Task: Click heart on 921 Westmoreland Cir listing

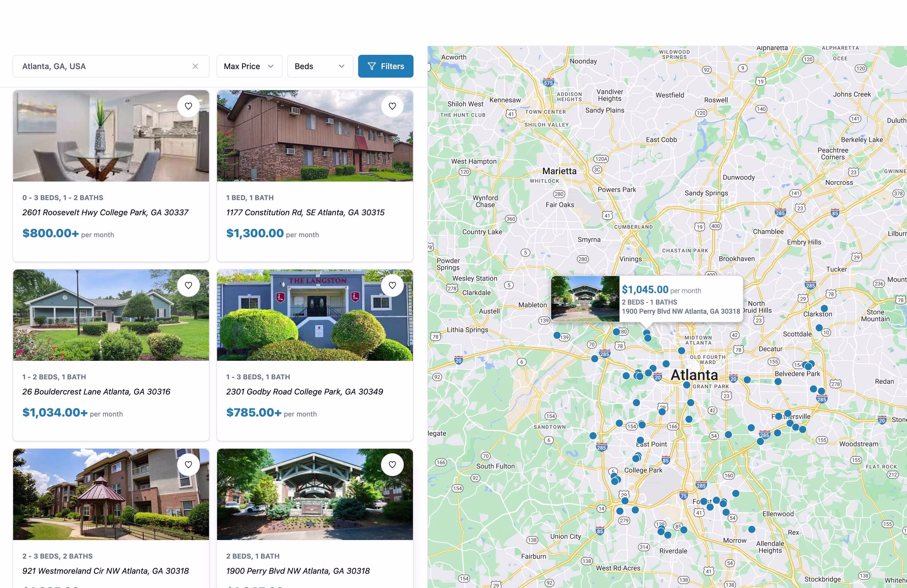Action: point(188,465)
